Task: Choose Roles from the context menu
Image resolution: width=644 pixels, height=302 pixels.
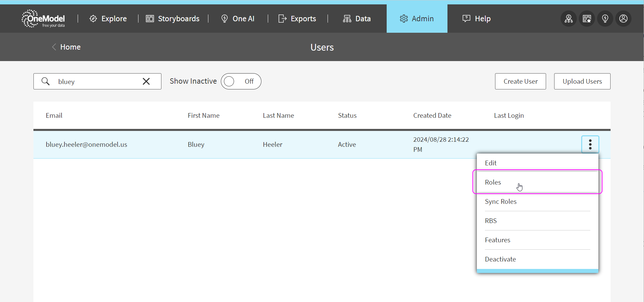Action: (x=537, y=182)
